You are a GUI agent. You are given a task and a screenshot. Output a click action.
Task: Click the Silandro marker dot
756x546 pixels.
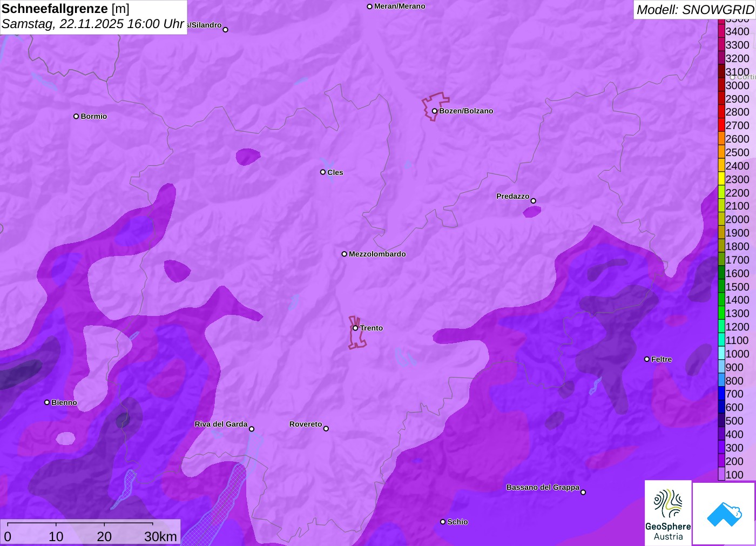click(x=226, y=30)
